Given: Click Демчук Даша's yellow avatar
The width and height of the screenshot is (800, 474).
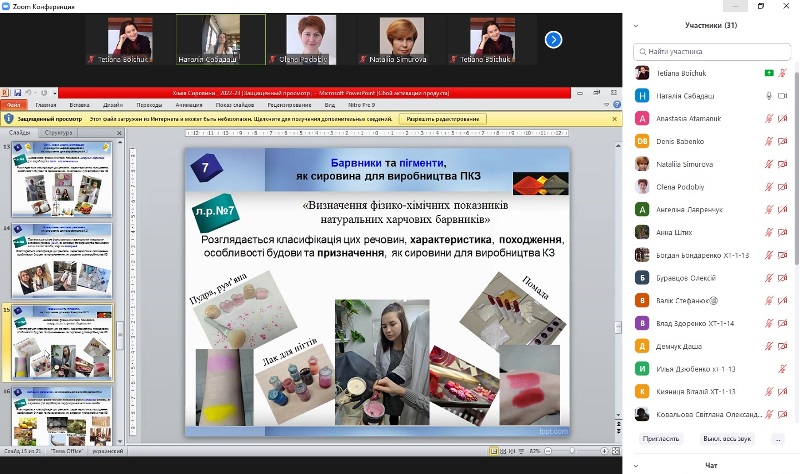Looking at the screenshot, I should (642, 346).
